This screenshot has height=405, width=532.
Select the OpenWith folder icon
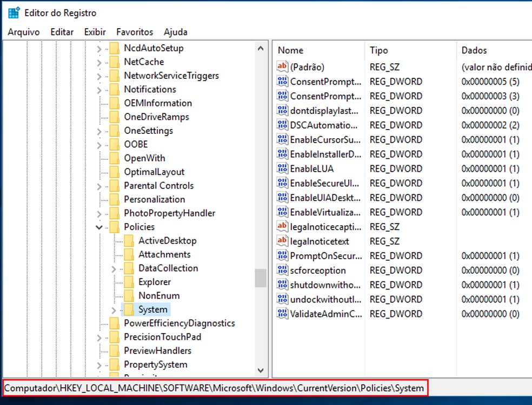(114, 158)
